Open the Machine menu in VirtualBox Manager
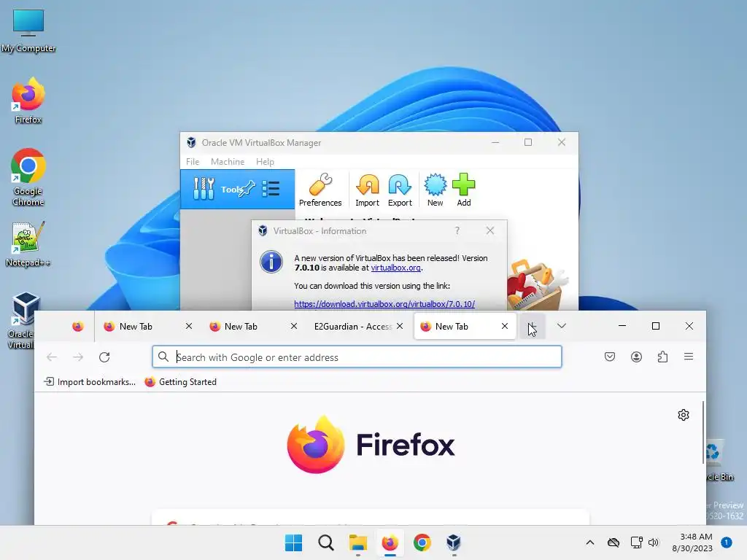 pyautogui.click(x=228, y=162)
